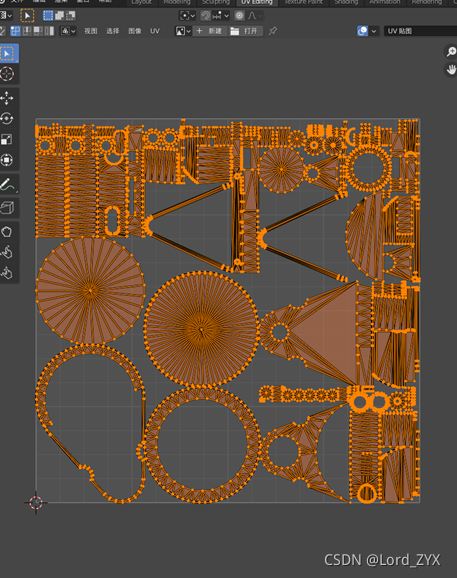Viewport: 457px width, 578px height.
Task: Enable vertex UV selection mode
Action: click(15, 31)
